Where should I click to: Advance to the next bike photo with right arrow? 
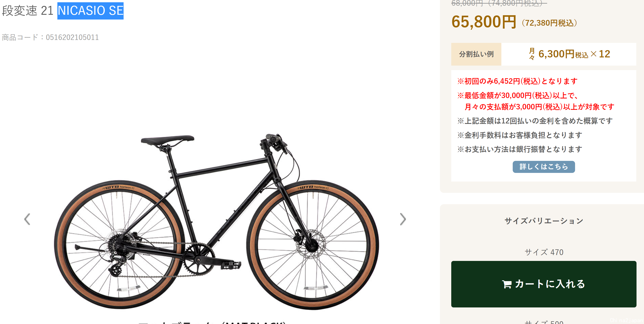[403, 219]
